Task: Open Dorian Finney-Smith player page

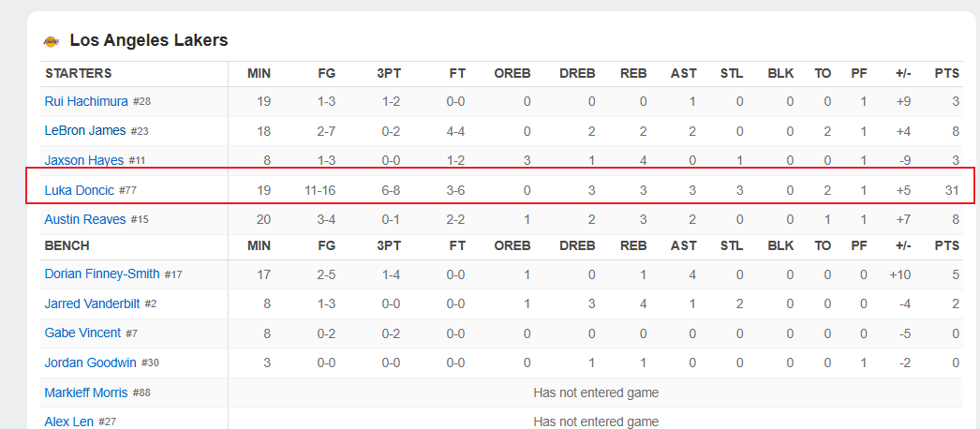Action: tap(102, 274)
